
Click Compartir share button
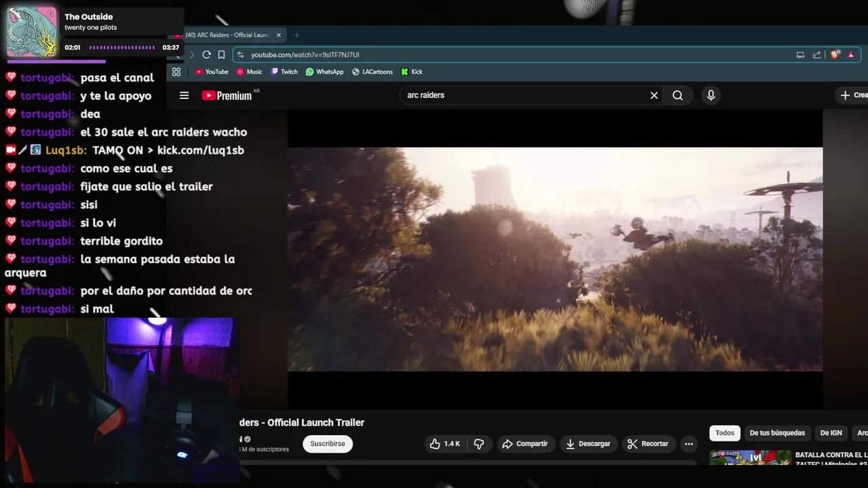click(x=525, y=444)
